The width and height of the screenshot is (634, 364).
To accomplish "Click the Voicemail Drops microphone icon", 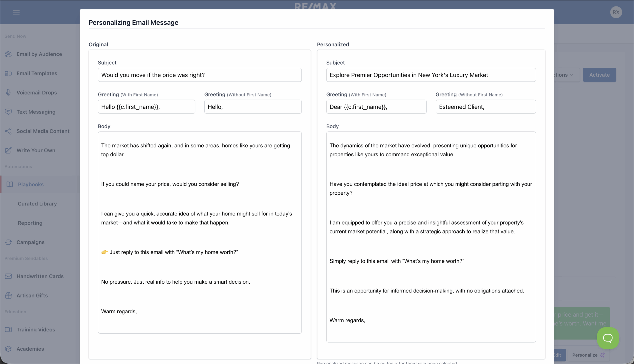I will coord(8,93).
